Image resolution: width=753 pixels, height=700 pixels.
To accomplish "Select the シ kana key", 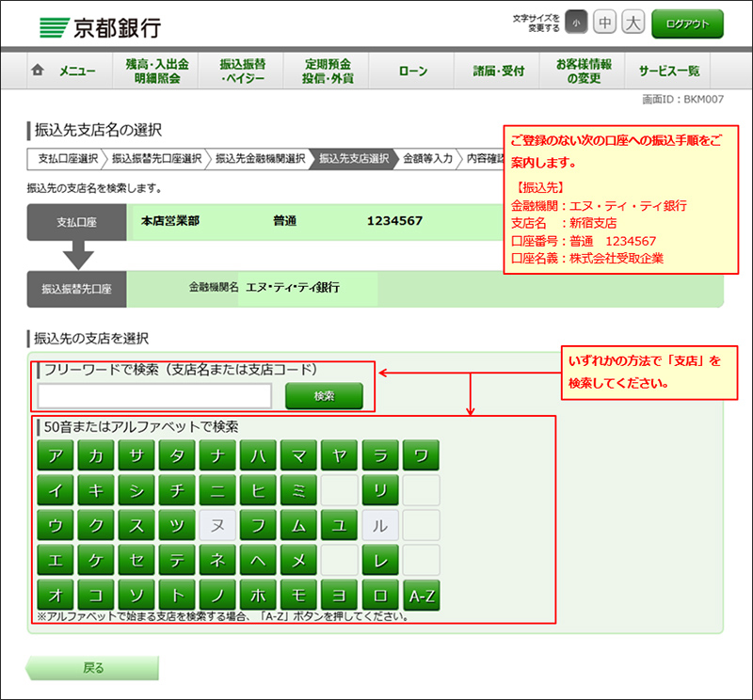I will [136, 490].
